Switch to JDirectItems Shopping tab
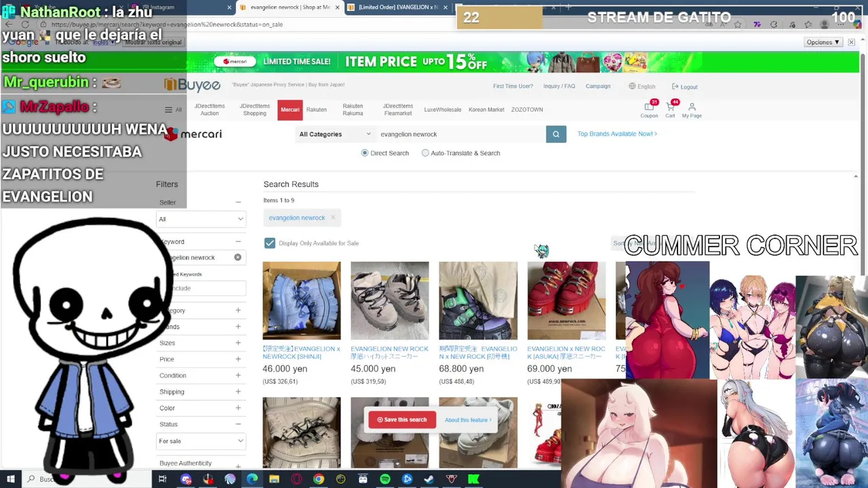Viewport: 868px width, 488px height. click(x=254, y=110)
